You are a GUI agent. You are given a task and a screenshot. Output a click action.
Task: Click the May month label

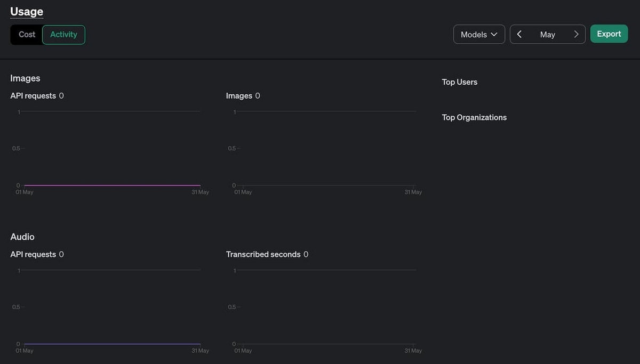(548, 35)
